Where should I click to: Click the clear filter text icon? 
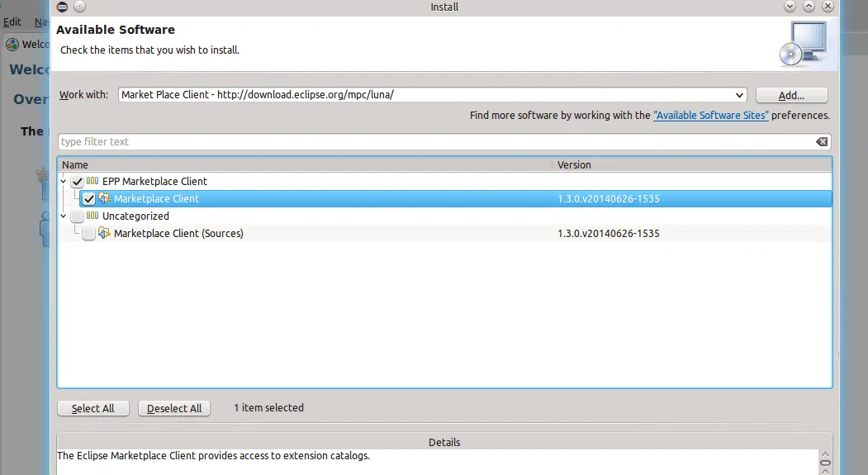pos(821,142)
